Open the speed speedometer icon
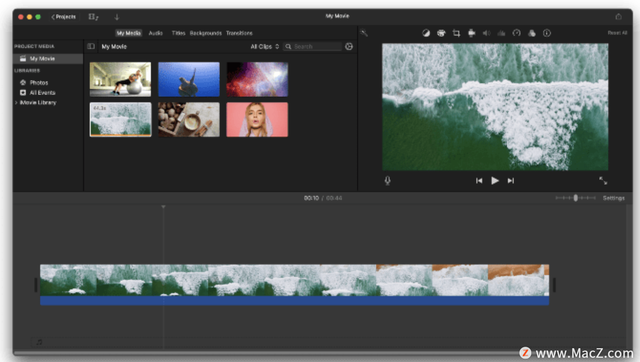 pos(517,33)
